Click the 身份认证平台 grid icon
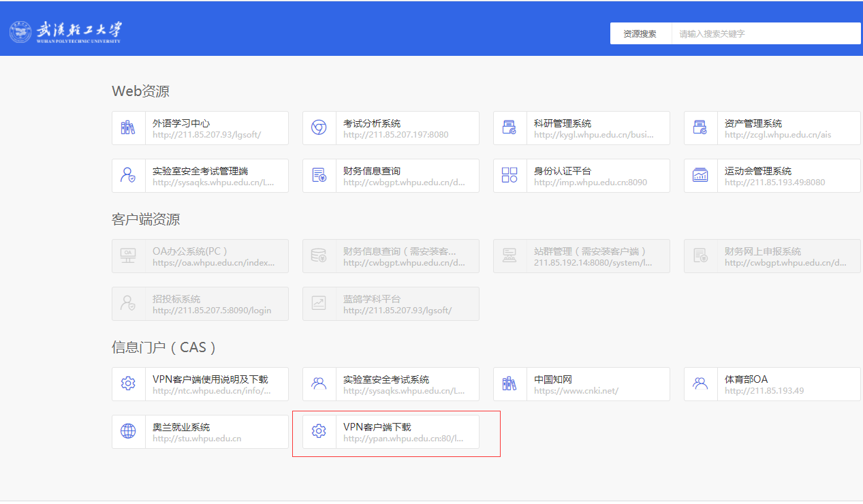863x504 pixels. [509, 176]
